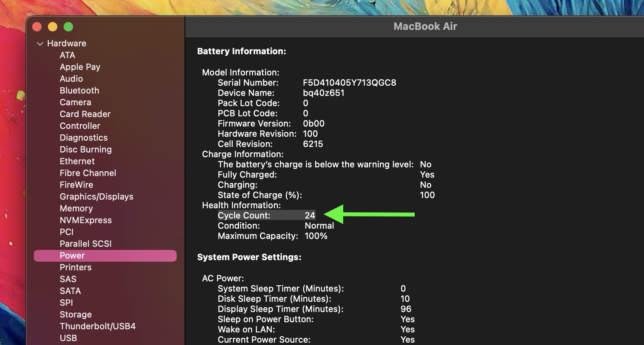This screenshot has height=345, width=644.
Task: Click the PCB Lot Code label
Action: [x=247, y=113]
